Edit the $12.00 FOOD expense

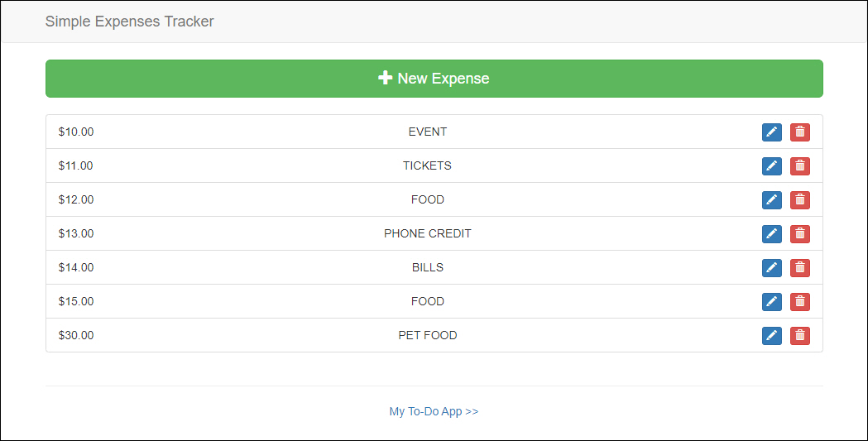[772, 199]
